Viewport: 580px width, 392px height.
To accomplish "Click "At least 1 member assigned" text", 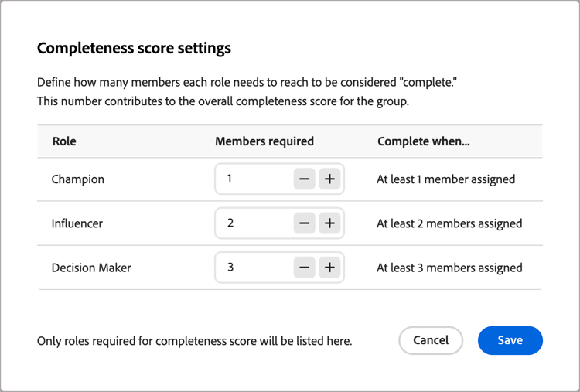I will click(446, 179).
